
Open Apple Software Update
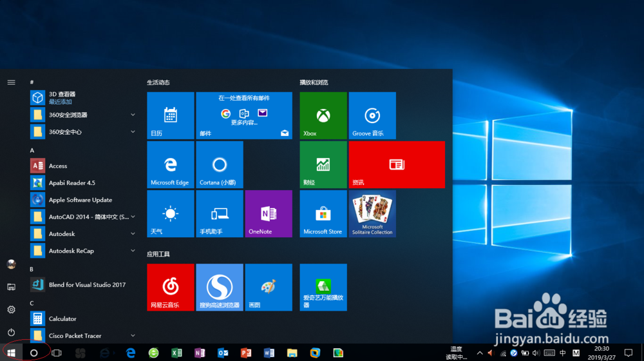[x=83, y=200]
